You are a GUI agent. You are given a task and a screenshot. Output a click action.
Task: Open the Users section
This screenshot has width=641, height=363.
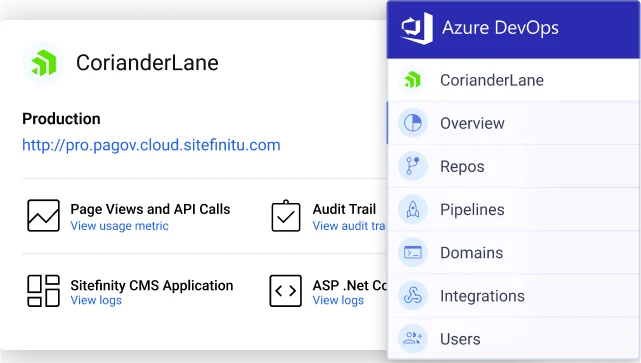click(x=514, y=339)
